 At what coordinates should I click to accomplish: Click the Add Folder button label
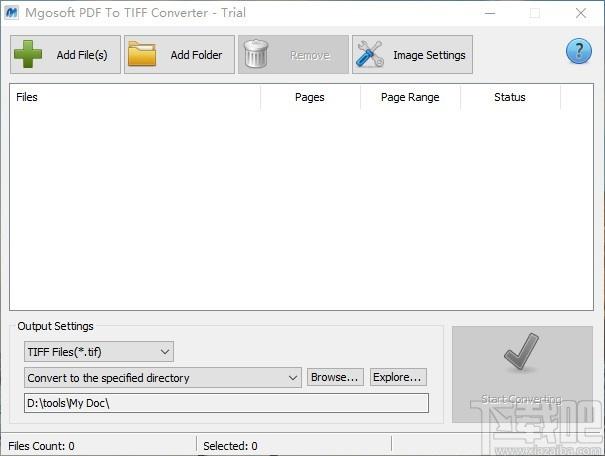click(x=196, y=55)
